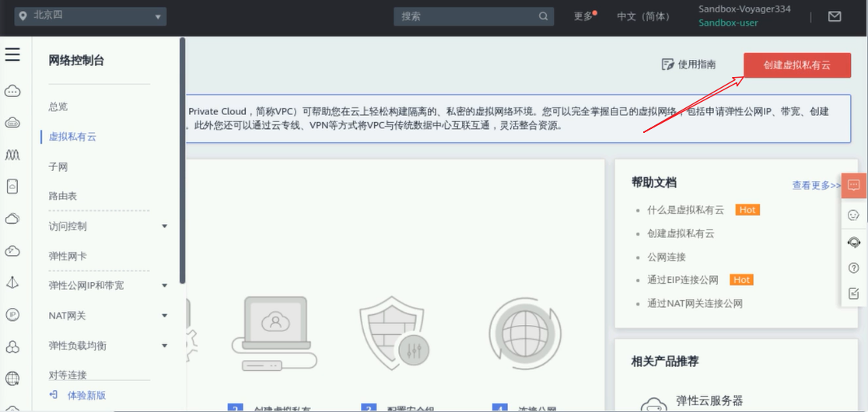Viewport: 868px width, 412px height.
Task: Click the computer-with-cloud illustration
Action: pos(275,333)
